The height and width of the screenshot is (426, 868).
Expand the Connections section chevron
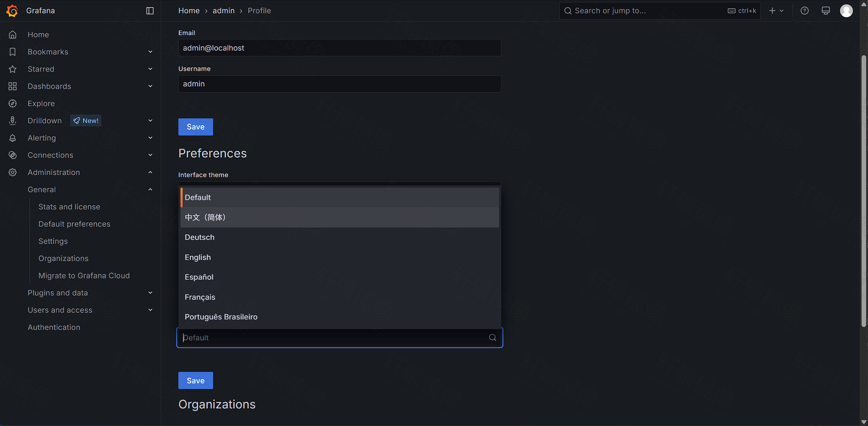click(150, 155)
